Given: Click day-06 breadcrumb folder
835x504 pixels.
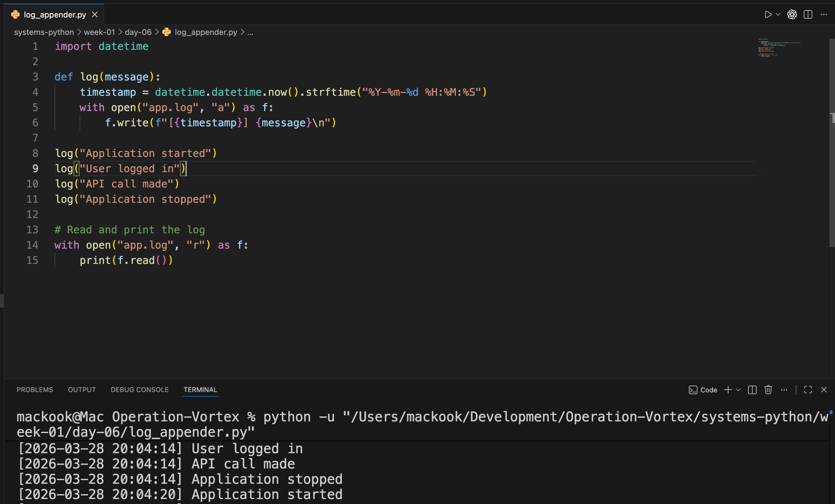Looking at the screenshot, I should tap(138, 32).
